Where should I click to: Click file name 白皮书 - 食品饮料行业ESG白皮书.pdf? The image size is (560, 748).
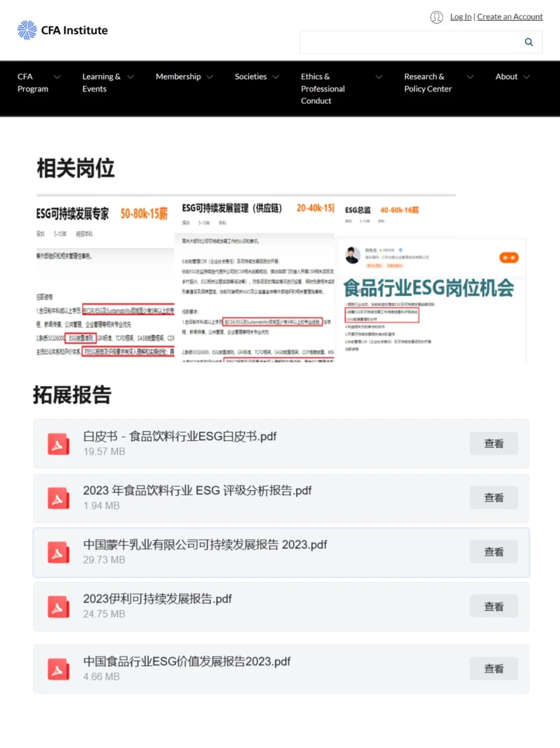[x=180, y=436]
